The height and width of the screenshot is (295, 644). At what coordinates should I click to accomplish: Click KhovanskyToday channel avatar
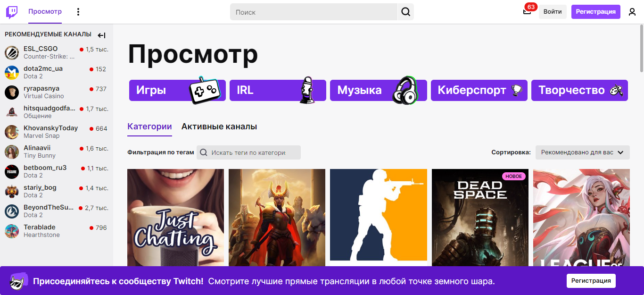12,132
